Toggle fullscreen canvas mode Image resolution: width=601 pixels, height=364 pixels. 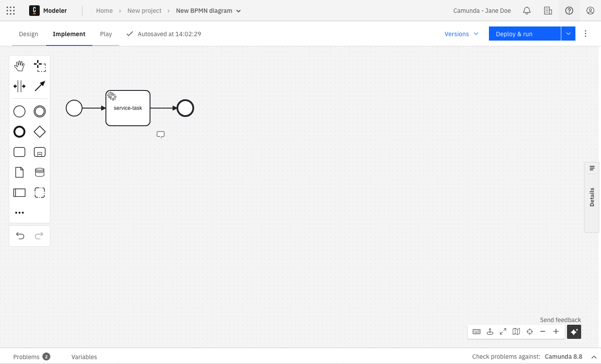click(503, 331)
